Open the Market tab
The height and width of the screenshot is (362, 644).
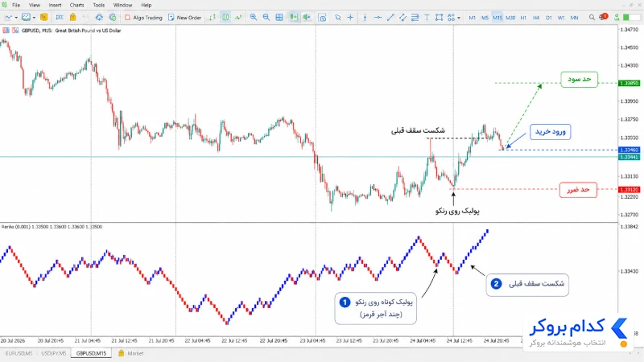click(131, 353)
